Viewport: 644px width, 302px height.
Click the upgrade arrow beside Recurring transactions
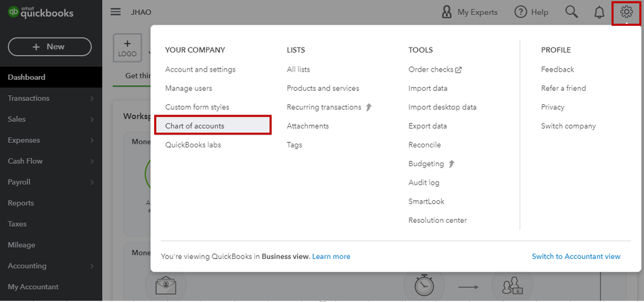pyautogui.click(x=369, y=107)
